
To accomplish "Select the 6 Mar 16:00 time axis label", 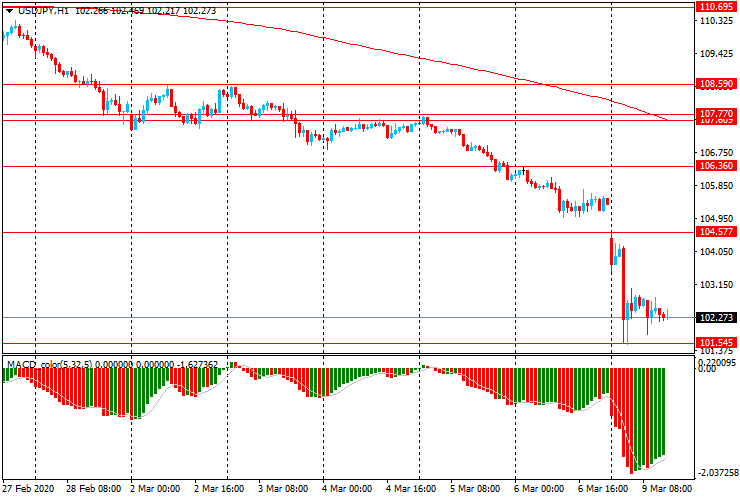I will 603,489.
